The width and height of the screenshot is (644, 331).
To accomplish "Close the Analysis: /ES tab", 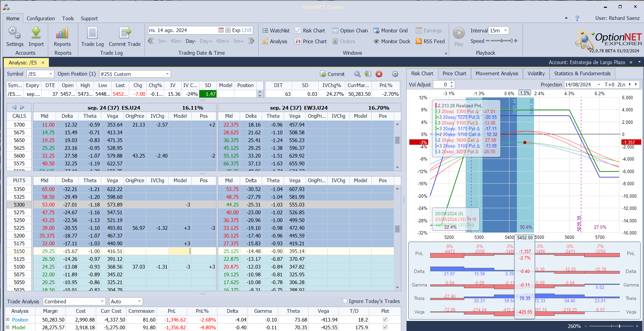I will pos(43,63).
